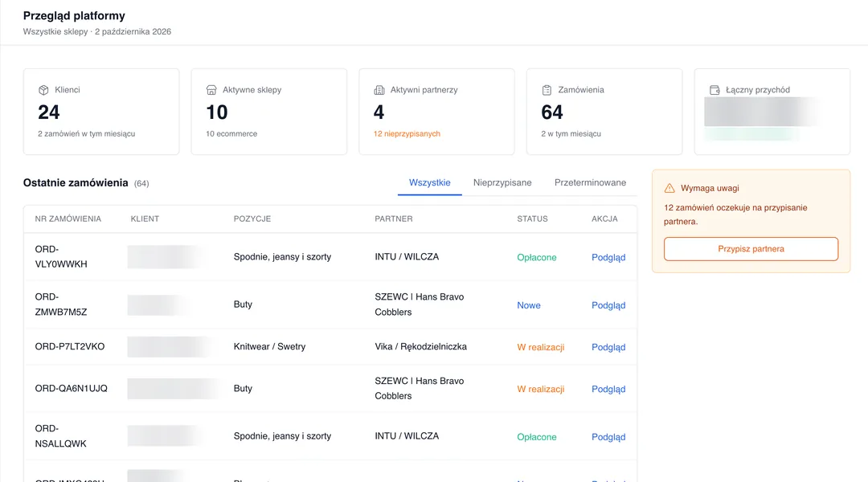The width and height of the screenshot is (868, 482).
Task: Show the Przeterminowane orders tab
Action: [x=590, y=182]
